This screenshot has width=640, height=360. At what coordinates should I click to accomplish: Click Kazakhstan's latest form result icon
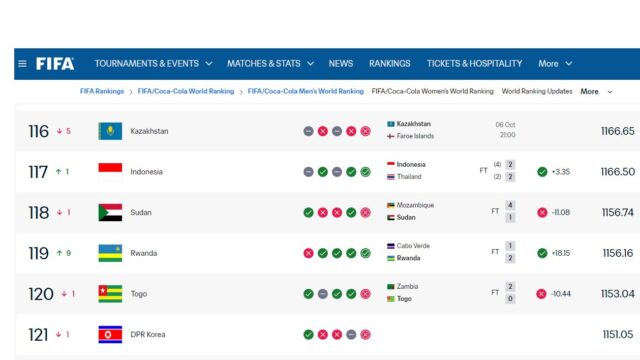(365, 131)
